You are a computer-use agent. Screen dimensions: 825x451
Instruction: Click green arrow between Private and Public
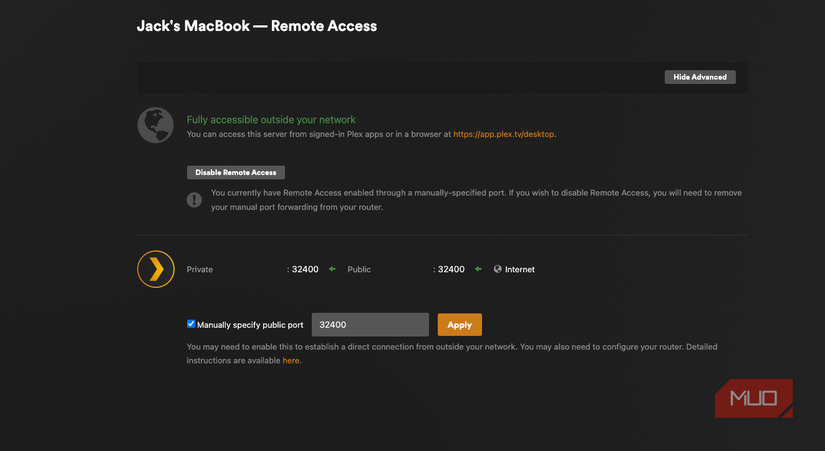click(332, 269)
